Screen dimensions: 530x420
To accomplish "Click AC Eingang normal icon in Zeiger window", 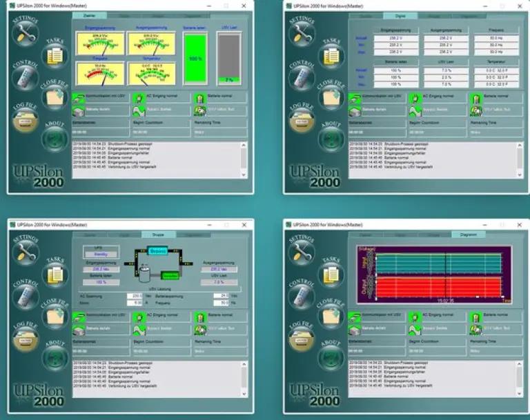I will (139, 99).
